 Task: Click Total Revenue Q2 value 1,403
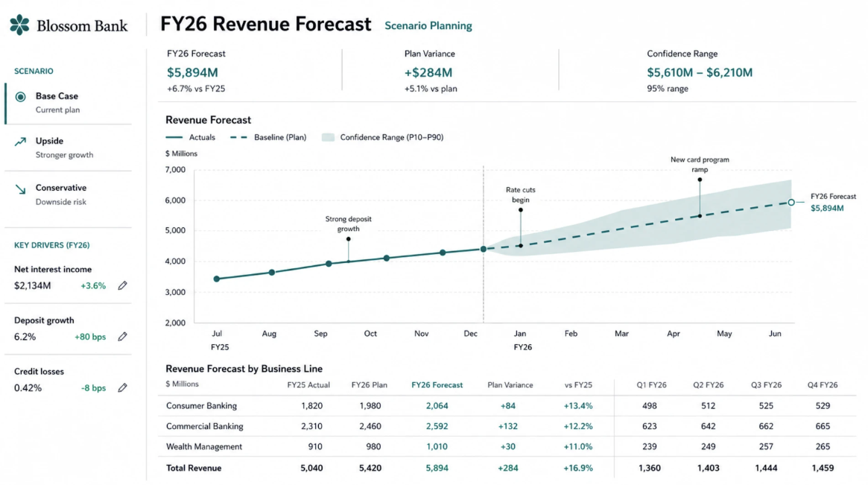(708, 468)
